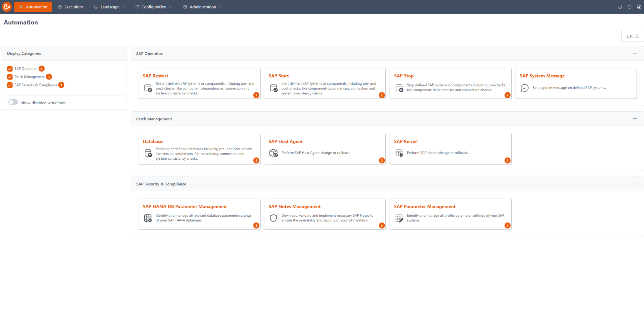Click count badge on SAP Restart card

tap(256, 95)
